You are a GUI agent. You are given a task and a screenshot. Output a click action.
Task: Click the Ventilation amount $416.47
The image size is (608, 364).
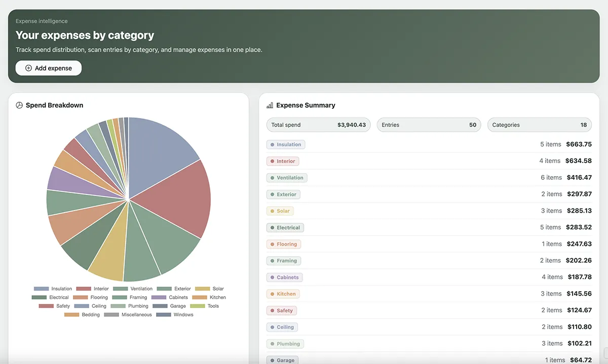(x=579, y=178)
